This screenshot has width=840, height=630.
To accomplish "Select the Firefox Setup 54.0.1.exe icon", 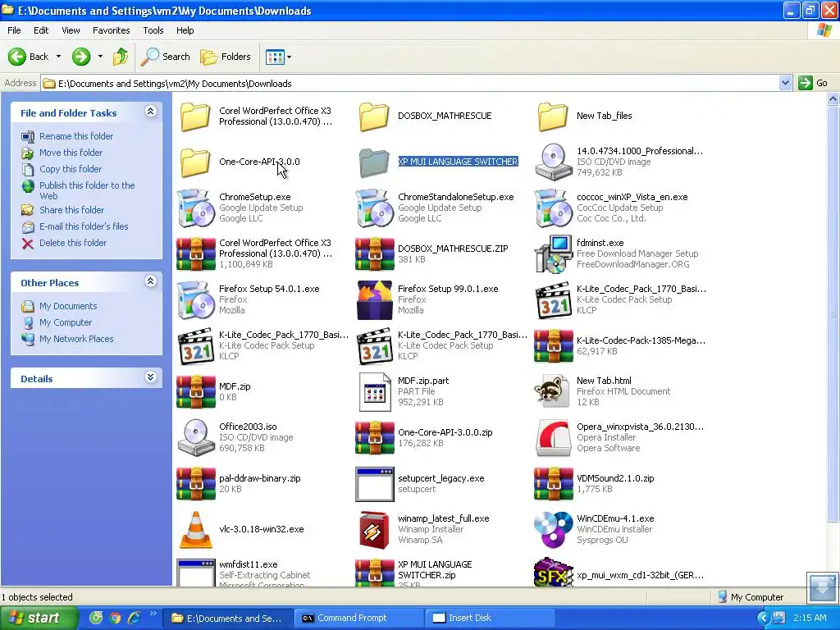I will pos(195,300).
